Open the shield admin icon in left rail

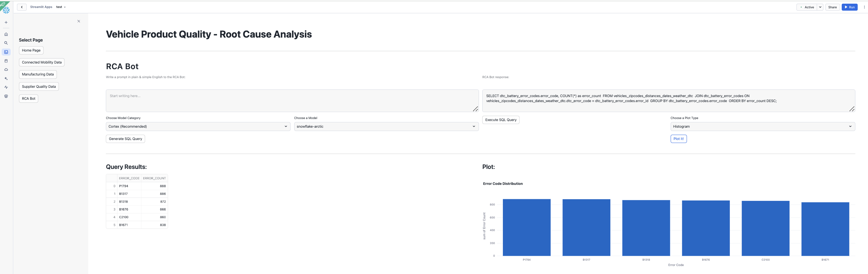[6, 96]
